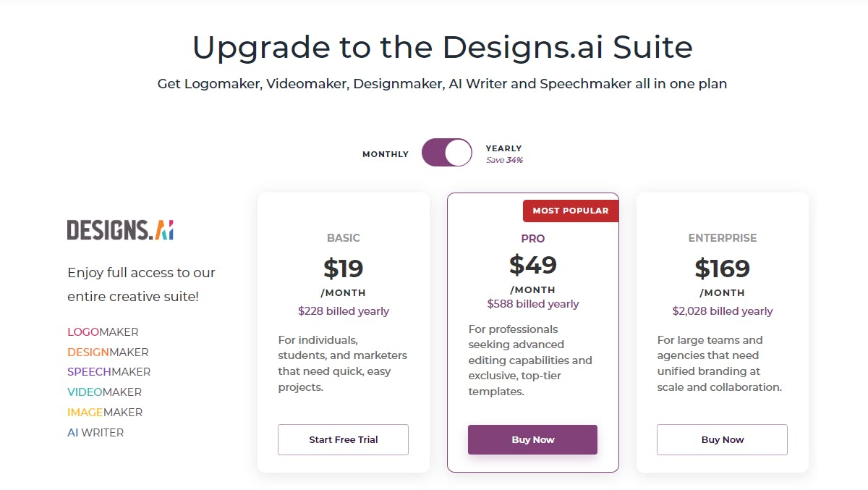868x490 pixels.
Task: Open the IMAGEMAKER link
Action: pyautogui.click(x=105, y=413)
